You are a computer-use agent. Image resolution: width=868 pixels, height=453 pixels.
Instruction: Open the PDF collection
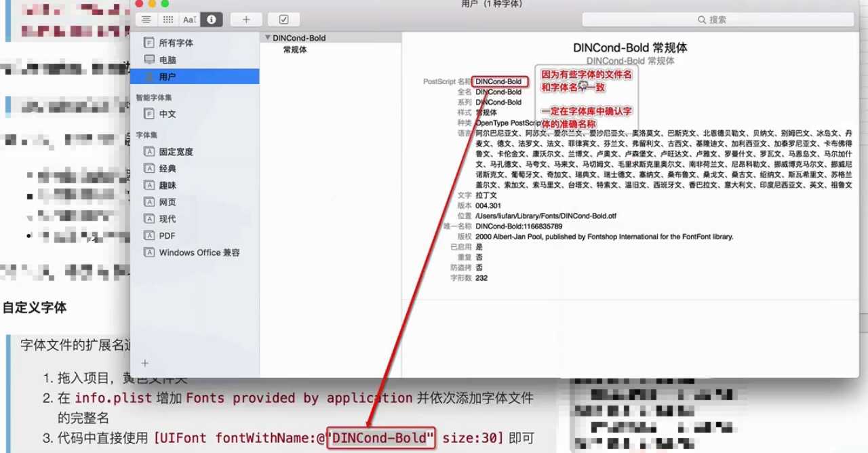pos(167,235)
